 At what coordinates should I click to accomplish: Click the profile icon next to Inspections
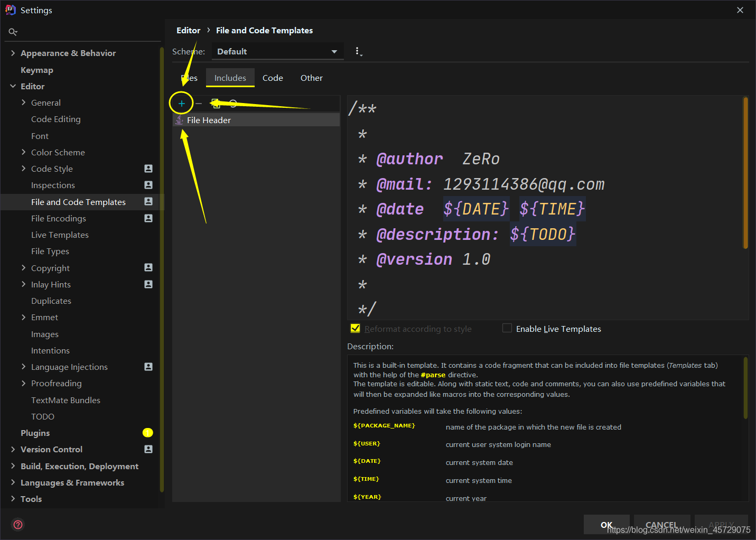point(148,185)
